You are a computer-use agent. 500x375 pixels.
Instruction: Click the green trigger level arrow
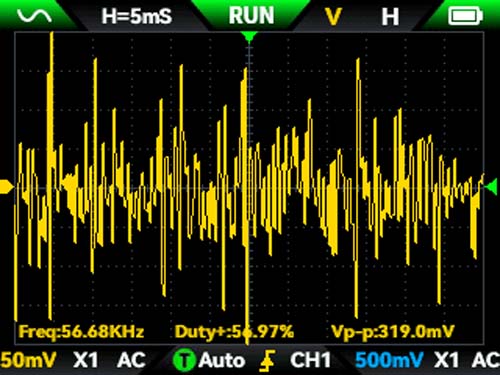pyautogui.click(x=491, y=186)
